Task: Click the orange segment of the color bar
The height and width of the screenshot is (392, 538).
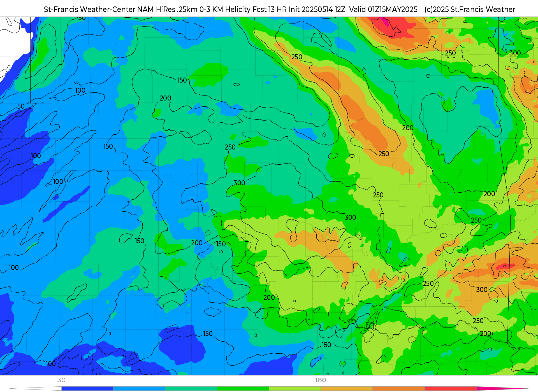Action: 398,389
